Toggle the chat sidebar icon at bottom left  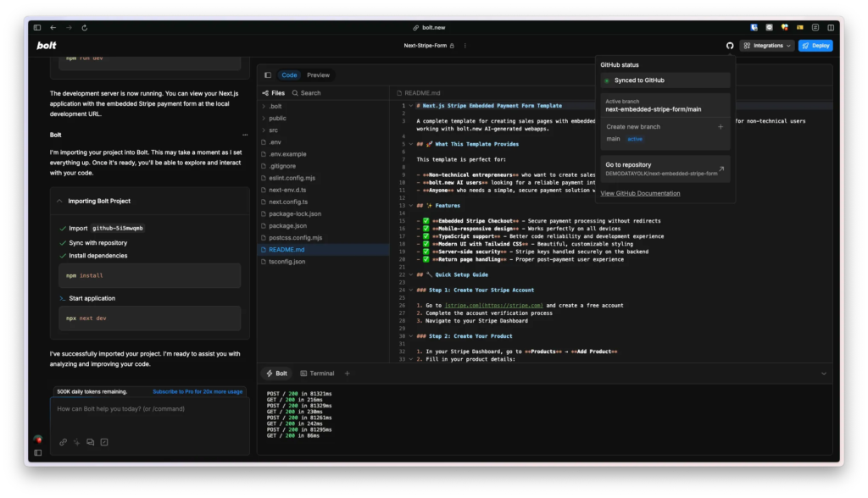[37, 453]
